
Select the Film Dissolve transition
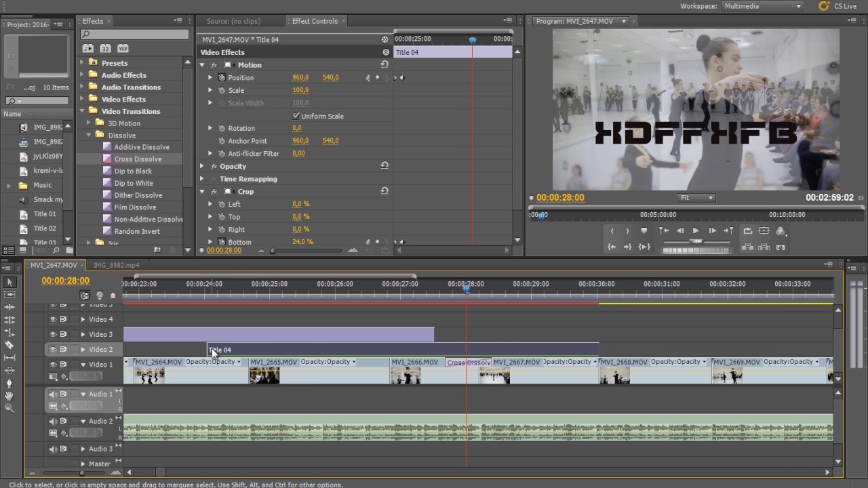135,207
